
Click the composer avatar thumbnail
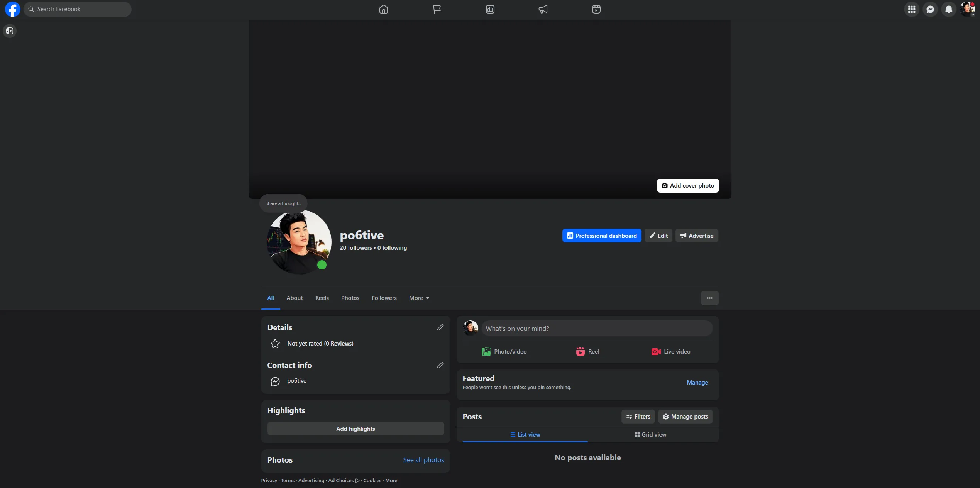click(x=470, y=328)
